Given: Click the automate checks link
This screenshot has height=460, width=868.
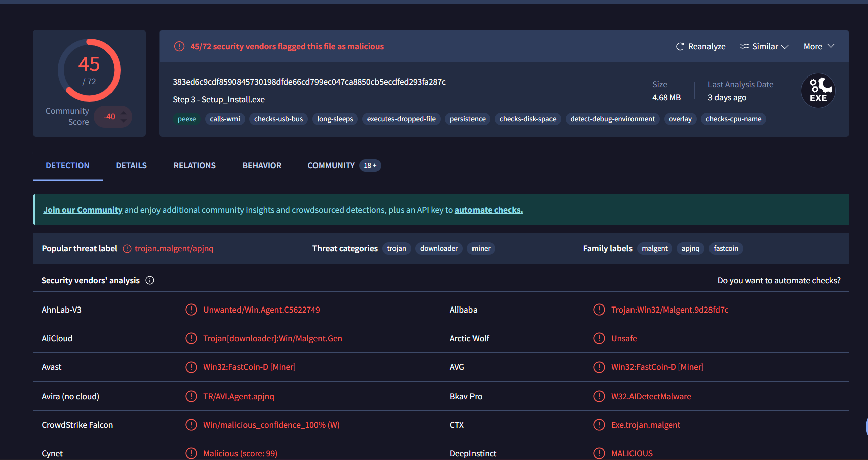Looking at the screenshot, I should pos(489,210).
